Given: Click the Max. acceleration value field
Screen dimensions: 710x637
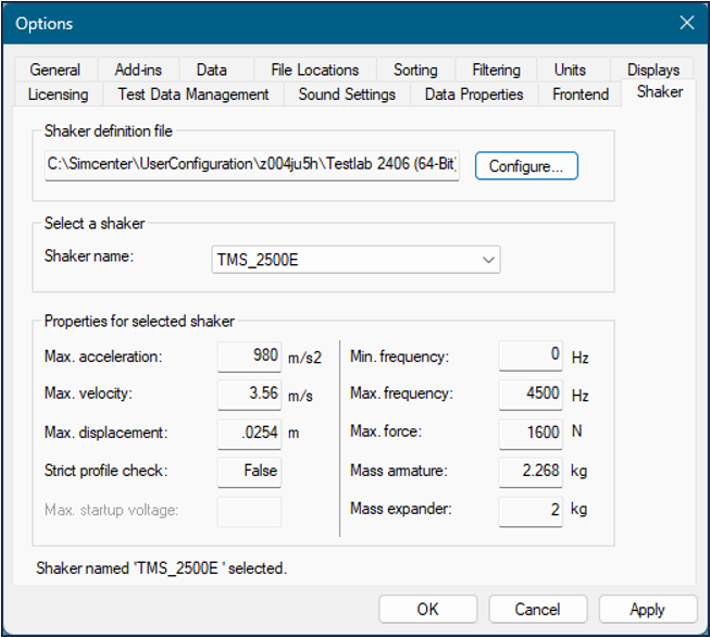Looking at the screenshot, I should click(249, 356).
